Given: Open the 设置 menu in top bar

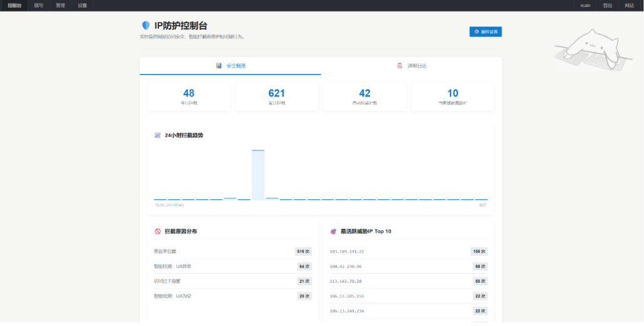Looking at the screenshot, I should (x=83, y=5).
